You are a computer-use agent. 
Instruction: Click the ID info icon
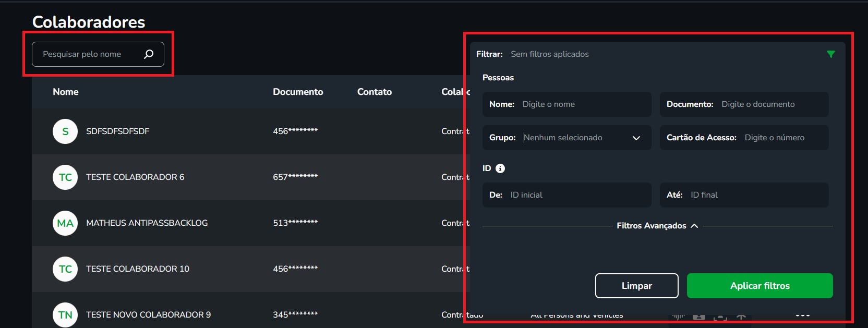500,168
